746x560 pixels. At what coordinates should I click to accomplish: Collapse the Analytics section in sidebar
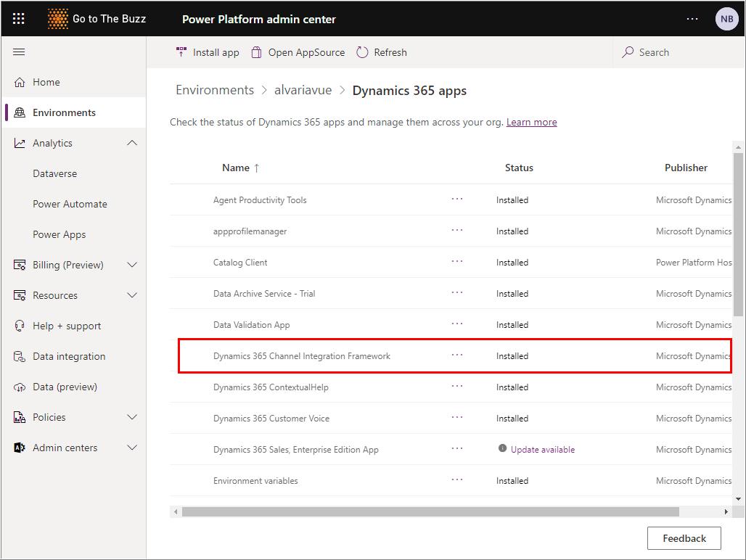131,143
